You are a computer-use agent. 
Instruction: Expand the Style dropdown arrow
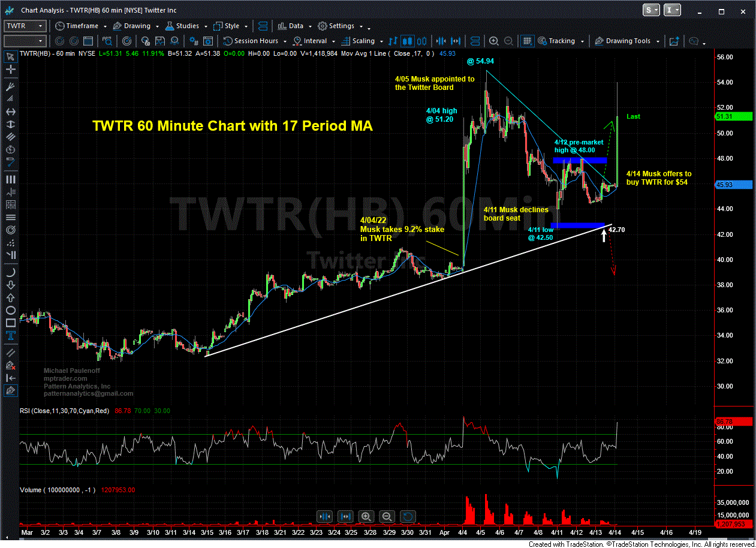pos(245,26)
